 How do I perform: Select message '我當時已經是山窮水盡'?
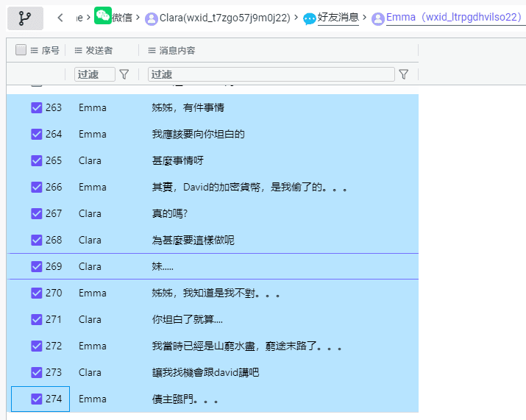[x=247, y=346]
